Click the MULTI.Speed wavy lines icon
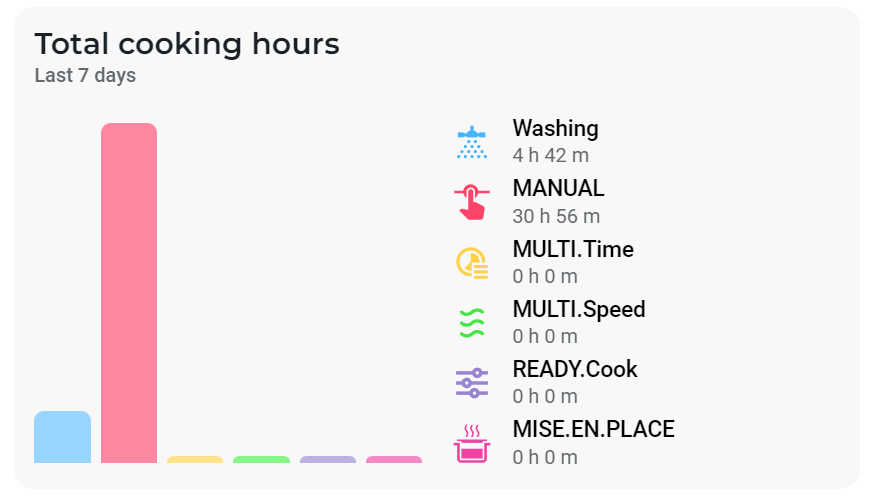Viewport: 875px width, 500px height. pos(471,322)
